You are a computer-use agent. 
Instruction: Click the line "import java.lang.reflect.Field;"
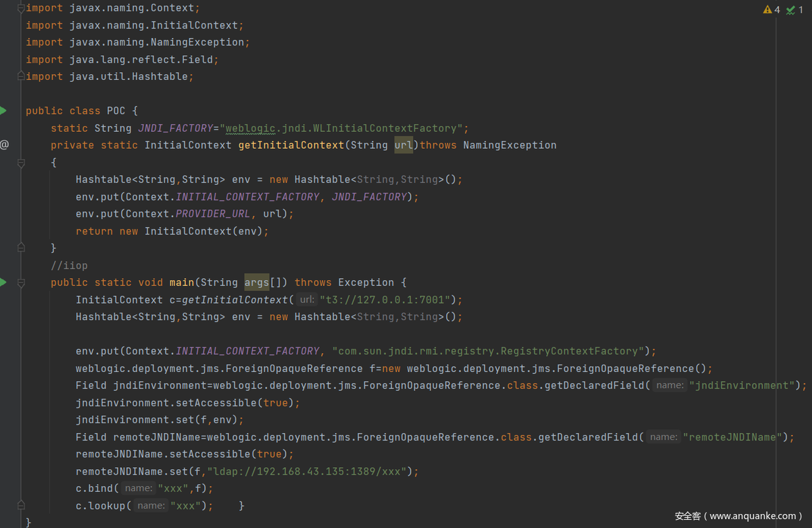(x=122, y=60)
